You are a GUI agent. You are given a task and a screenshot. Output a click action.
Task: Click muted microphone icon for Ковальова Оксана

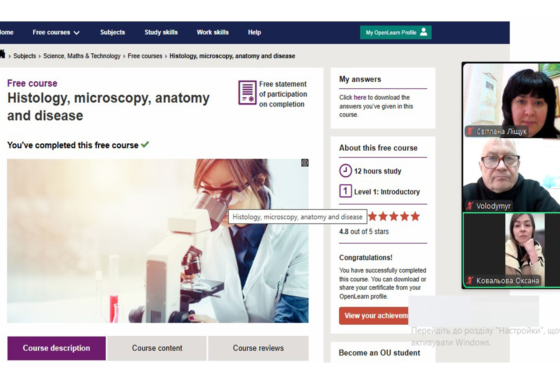470,281
